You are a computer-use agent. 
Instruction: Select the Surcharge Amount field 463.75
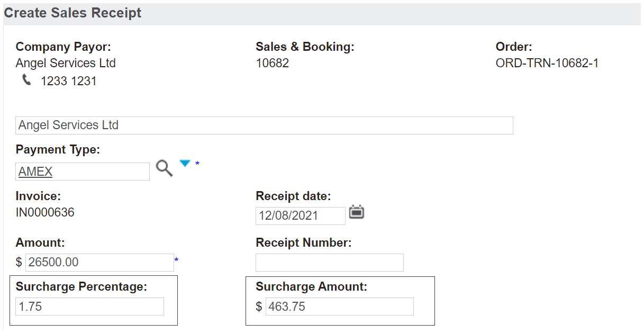340,307
